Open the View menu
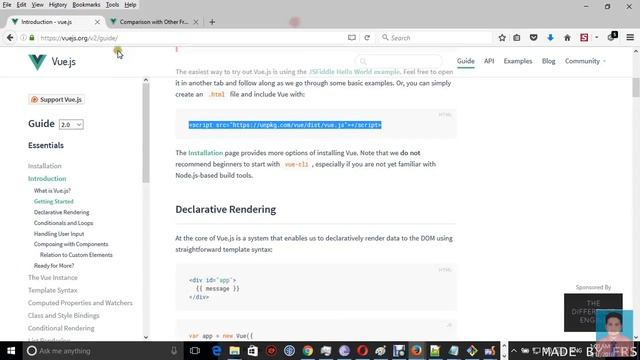 pyautogui.click(x=37, y=5)
